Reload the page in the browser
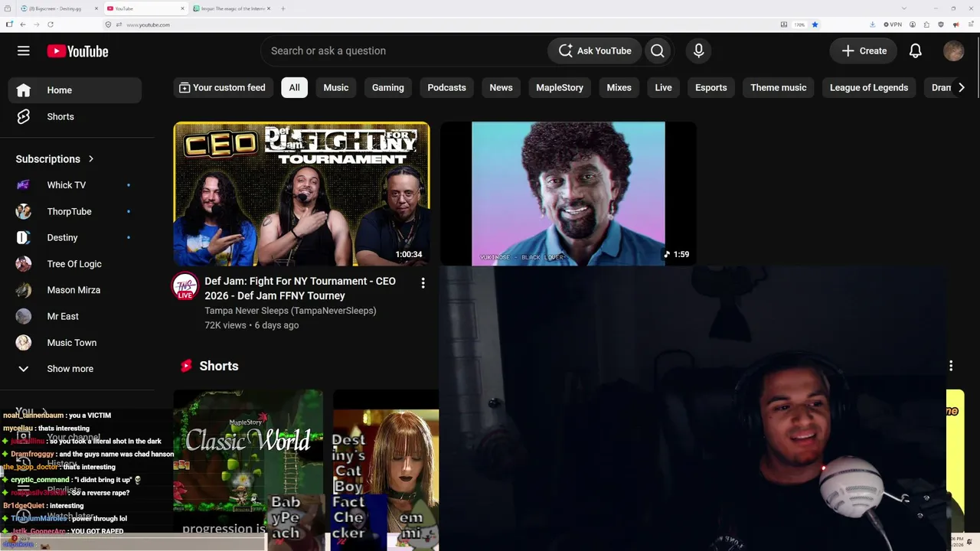Viewport: 980px width, 551px height. click(x=49, y=24)
